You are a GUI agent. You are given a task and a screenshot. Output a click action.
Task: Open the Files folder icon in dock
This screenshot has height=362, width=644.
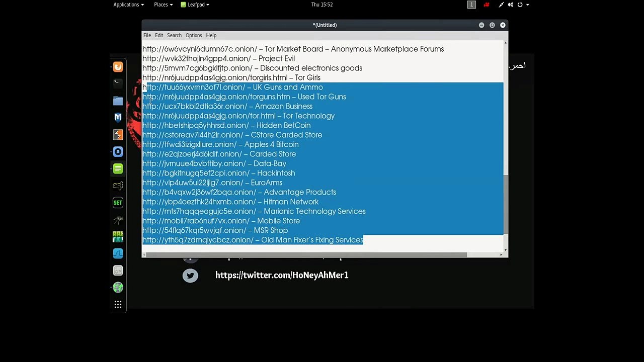tap(118, 101)
